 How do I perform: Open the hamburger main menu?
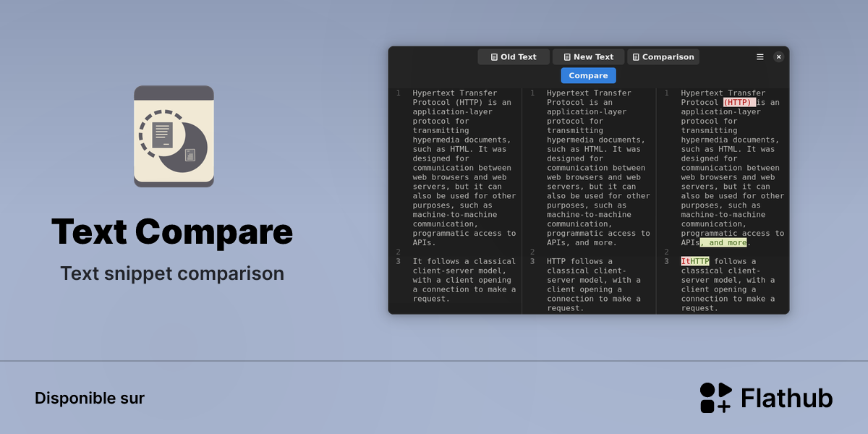pos(760,57)
